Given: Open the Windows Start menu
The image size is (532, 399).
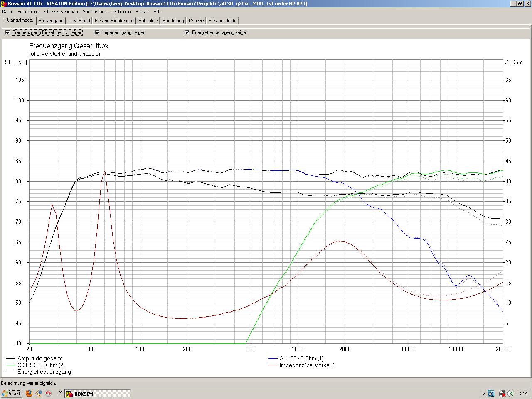Looking at the screenshot, I should point(12,393).
